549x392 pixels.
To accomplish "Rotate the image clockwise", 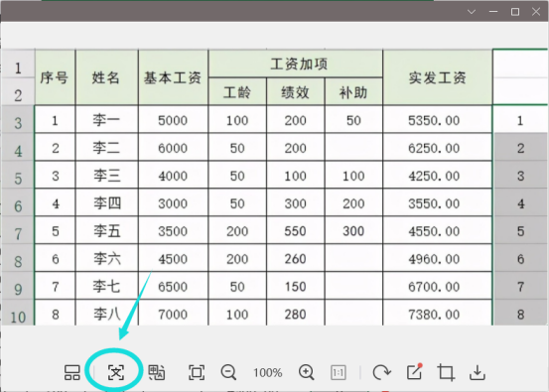I will (x=381, y=372).
